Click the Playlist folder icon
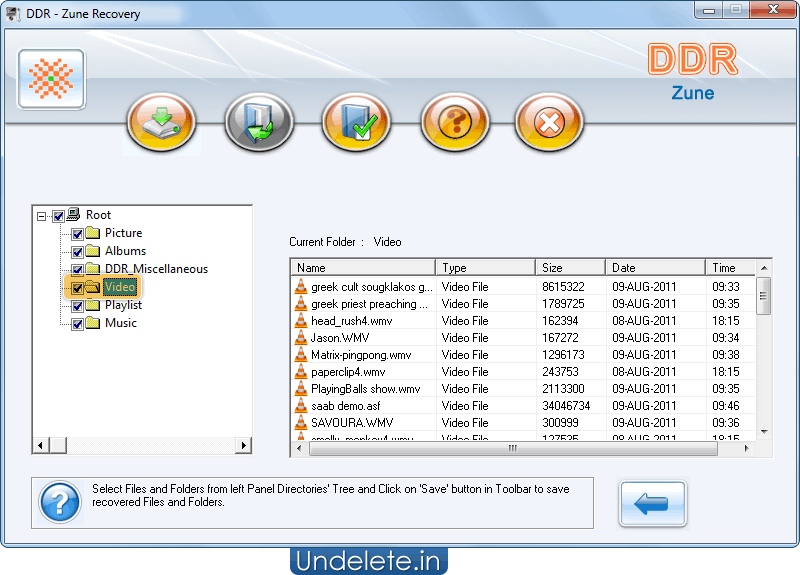 pos(92,305)
